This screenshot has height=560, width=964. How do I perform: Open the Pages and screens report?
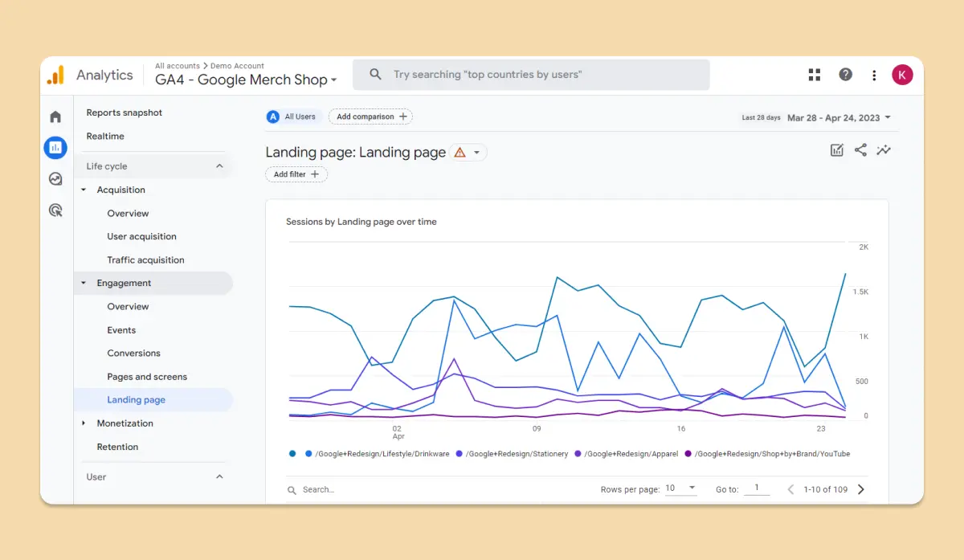click(x=147, y=377)
